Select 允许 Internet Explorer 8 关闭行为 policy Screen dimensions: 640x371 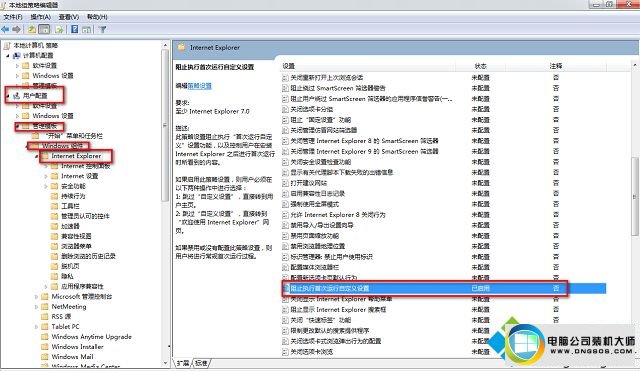pyautogui.click(x=338, y=215)
